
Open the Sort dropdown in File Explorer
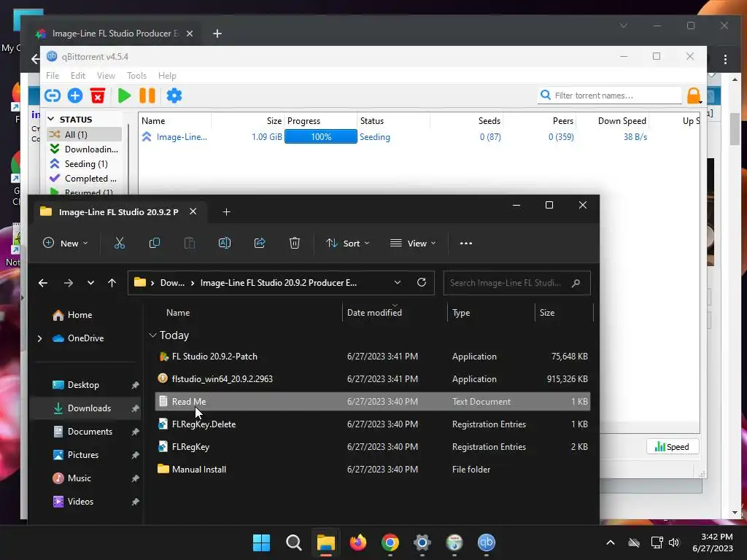tap(348, 244)
